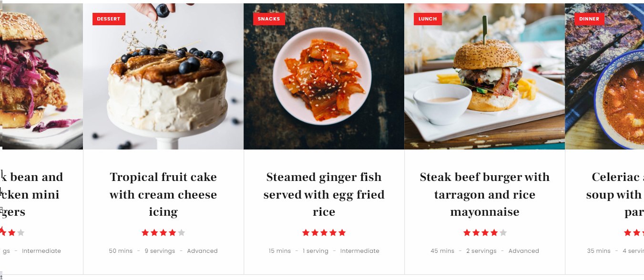Click the LUNCH category tag
Screen dimensions: 644x280
(x=428, y=19)
